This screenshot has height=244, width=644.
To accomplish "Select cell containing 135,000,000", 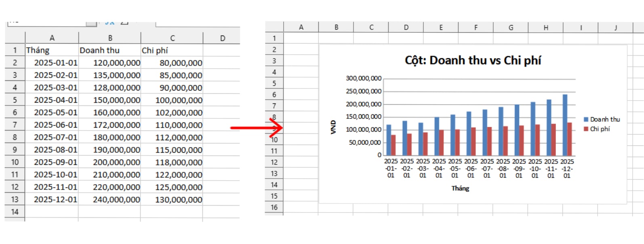I will coord(109,75).
